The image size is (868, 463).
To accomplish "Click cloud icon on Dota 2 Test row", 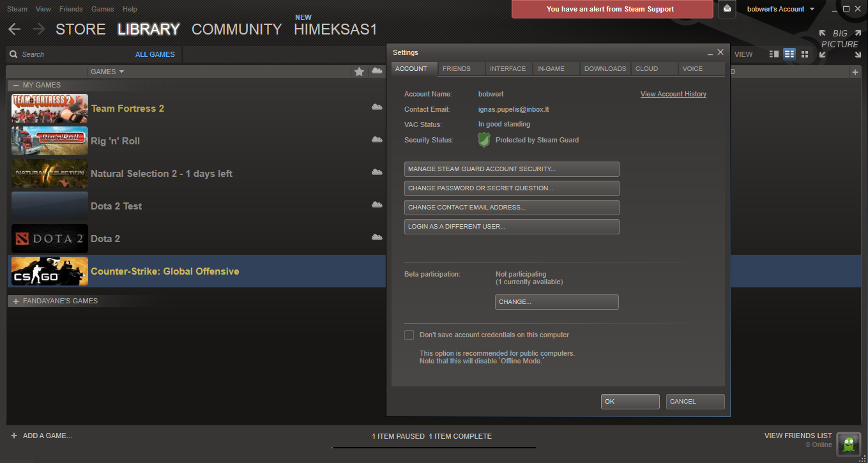I will click(377, 204).
